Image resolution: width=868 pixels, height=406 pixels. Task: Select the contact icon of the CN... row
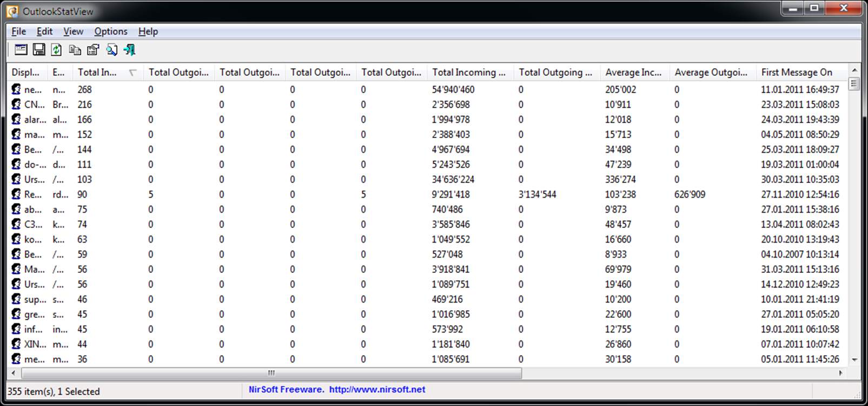[16, 104]
